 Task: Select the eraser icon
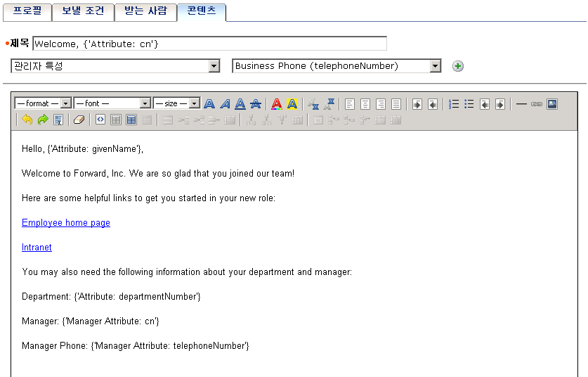click(x=79, y=120)
